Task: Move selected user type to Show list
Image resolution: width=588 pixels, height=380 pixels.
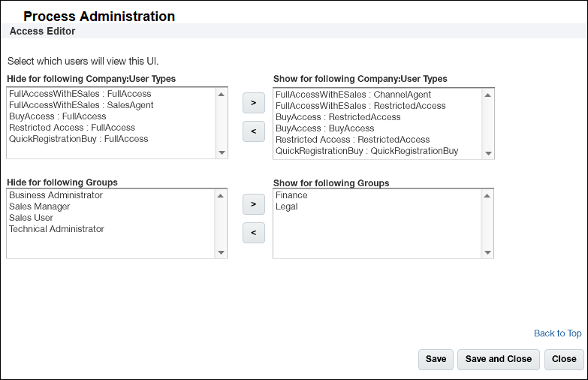Action: (x=254, y=101)
